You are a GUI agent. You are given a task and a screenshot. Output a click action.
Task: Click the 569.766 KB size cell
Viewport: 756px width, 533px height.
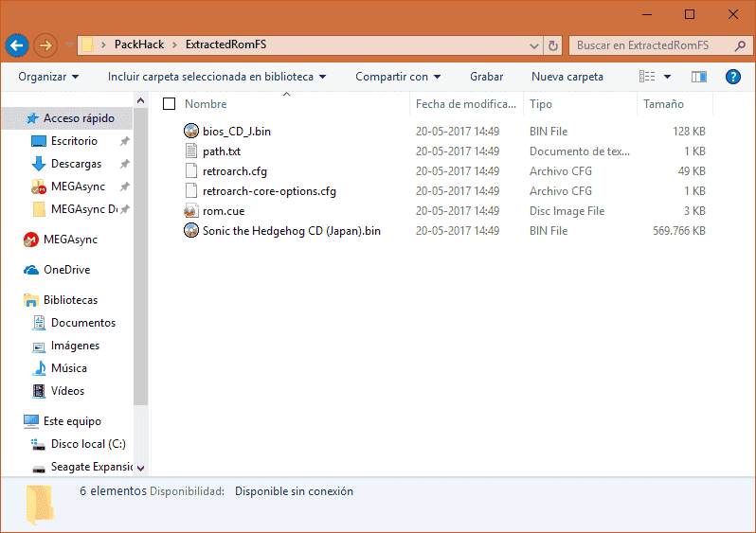(x=679, y=231)
